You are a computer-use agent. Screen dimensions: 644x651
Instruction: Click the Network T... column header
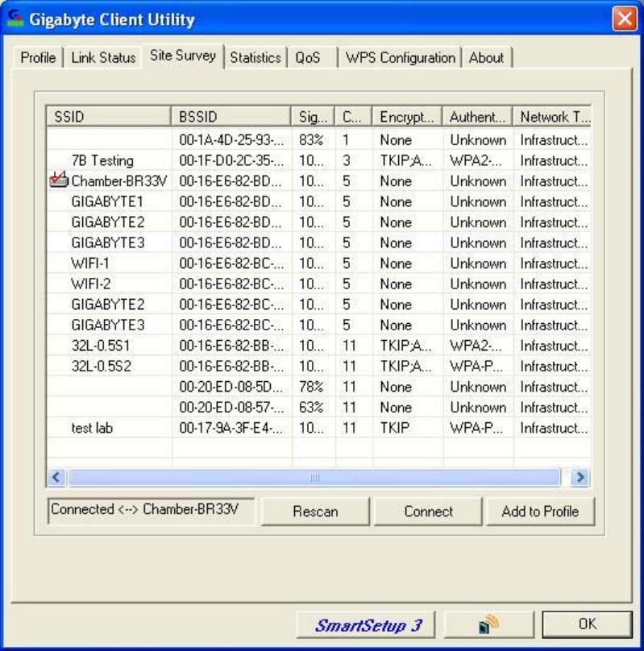pyautogui.click(x=552, y=117)
